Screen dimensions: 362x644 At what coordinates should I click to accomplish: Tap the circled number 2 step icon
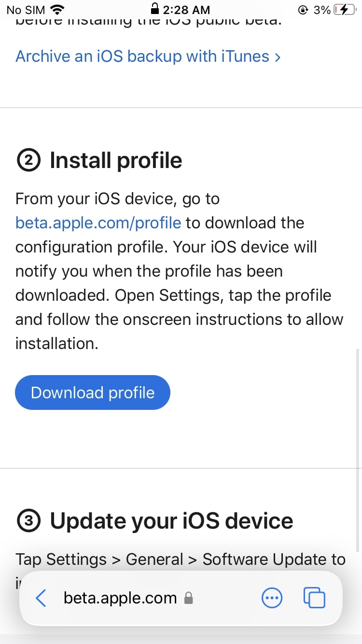pos(29,161)
